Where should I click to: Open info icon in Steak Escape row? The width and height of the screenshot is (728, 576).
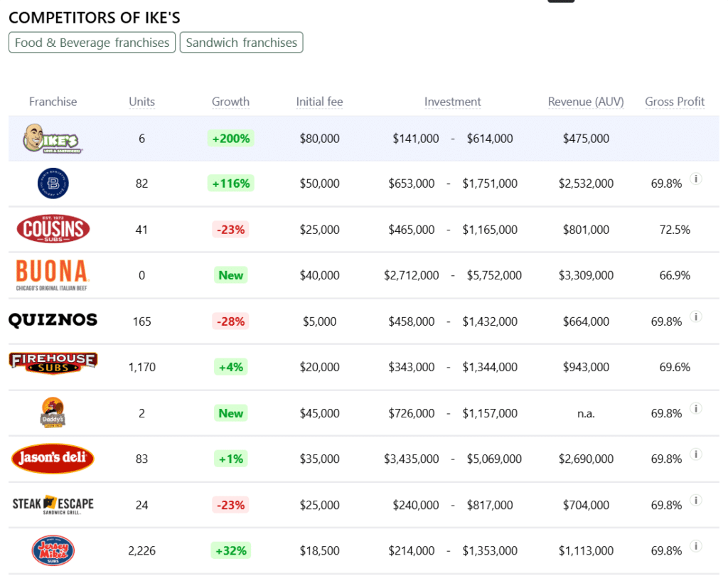point(695,501)
